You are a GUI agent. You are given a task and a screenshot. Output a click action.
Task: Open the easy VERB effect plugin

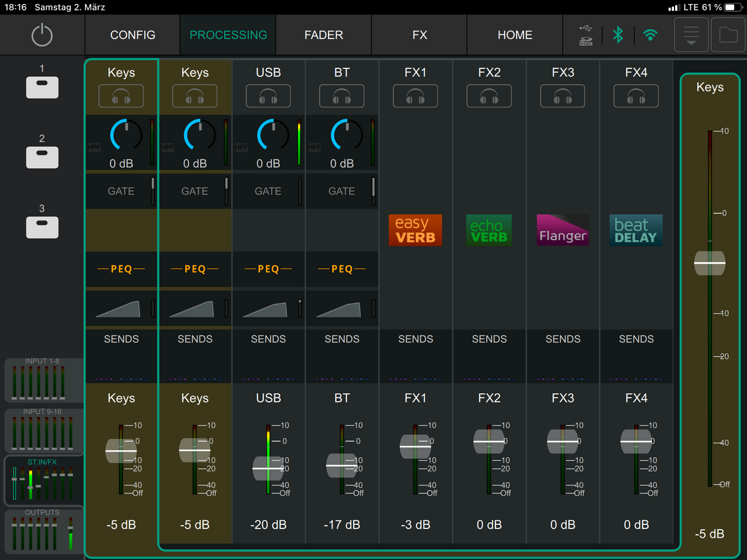pyautogui.click(x=416, y=230)
